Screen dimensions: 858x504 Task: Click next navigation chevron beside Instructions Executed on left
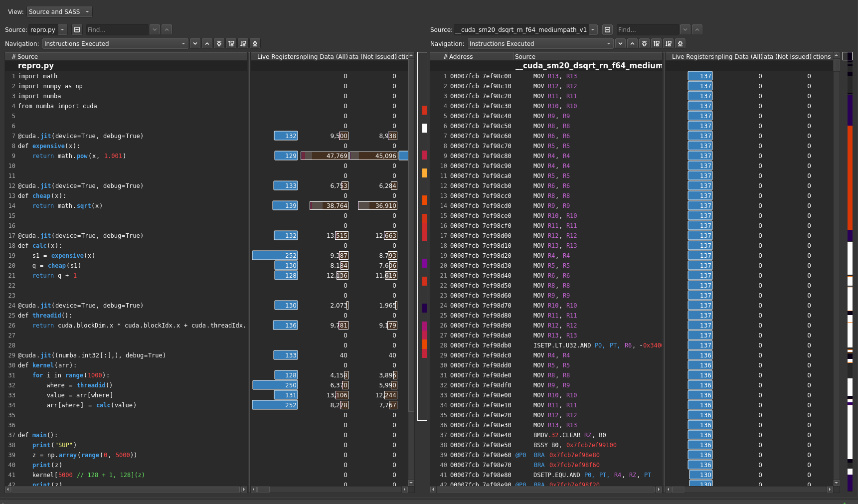(x=195, y=43)
